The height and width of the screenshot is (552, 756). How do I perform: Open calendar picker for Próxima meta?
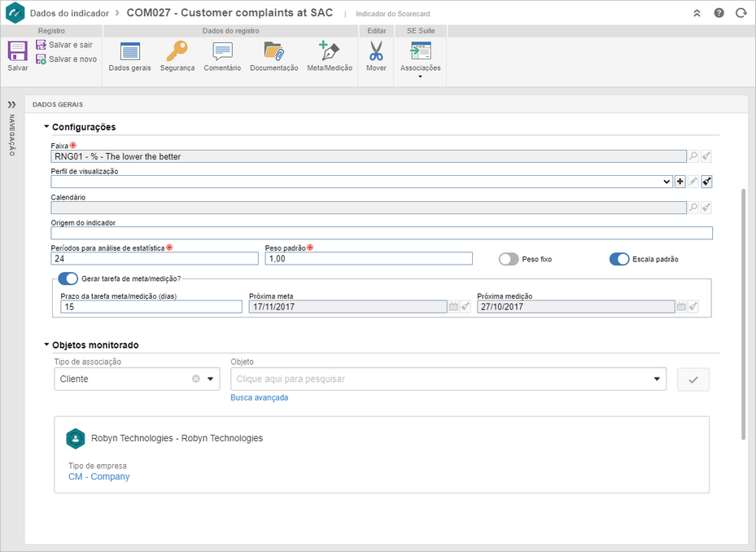[453, 306]
